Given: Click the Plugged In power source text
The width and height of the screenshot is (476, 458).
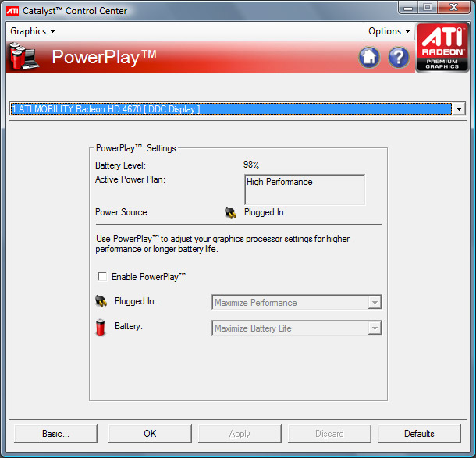Looking at the screenshot, I should click(264, 212).
